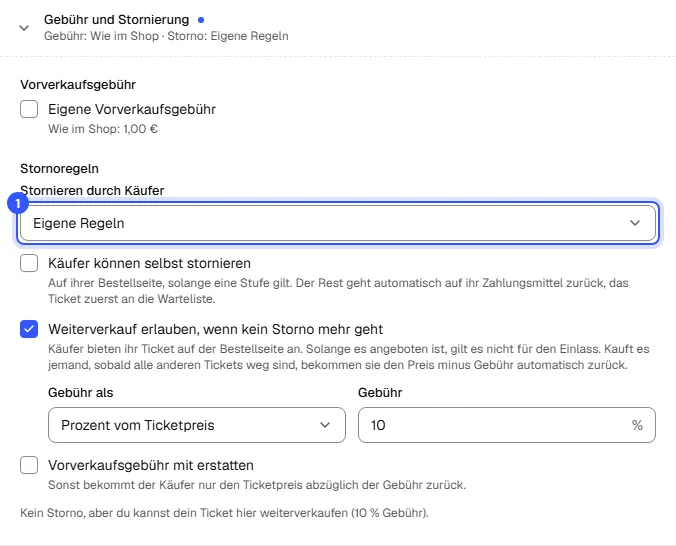This screenshot has height=546, width=676.
Task: Collapse the Gebühr und Stornierung section
Action: tap(24, 28)
